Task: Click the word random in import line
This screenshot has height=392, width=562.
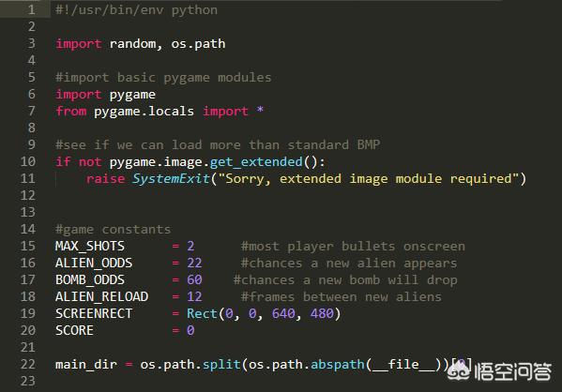Action: click(x=132, y=44)
